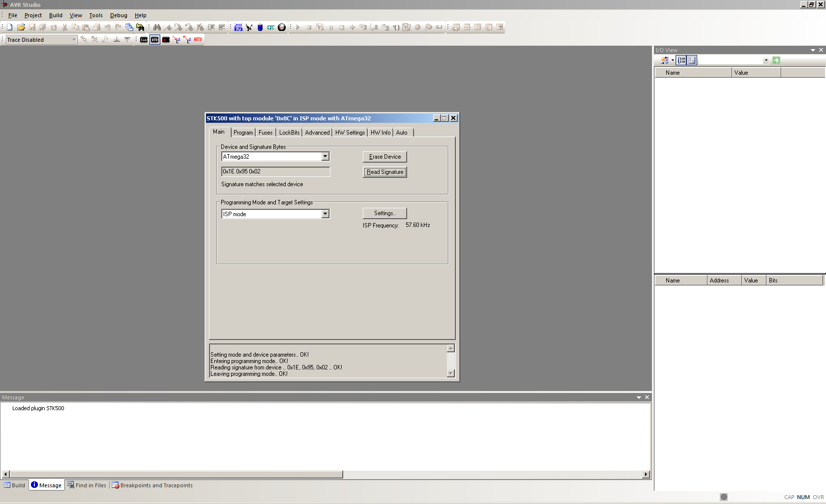Open the Build menu
The height and width of the screenshot is (504, 826).
[x=56, y=15]
